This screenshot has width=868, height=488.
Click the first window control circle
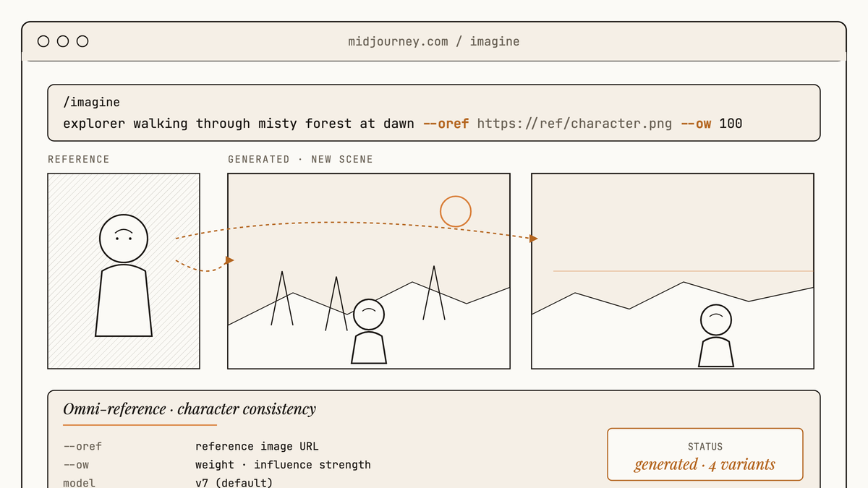tap(43, 41)
